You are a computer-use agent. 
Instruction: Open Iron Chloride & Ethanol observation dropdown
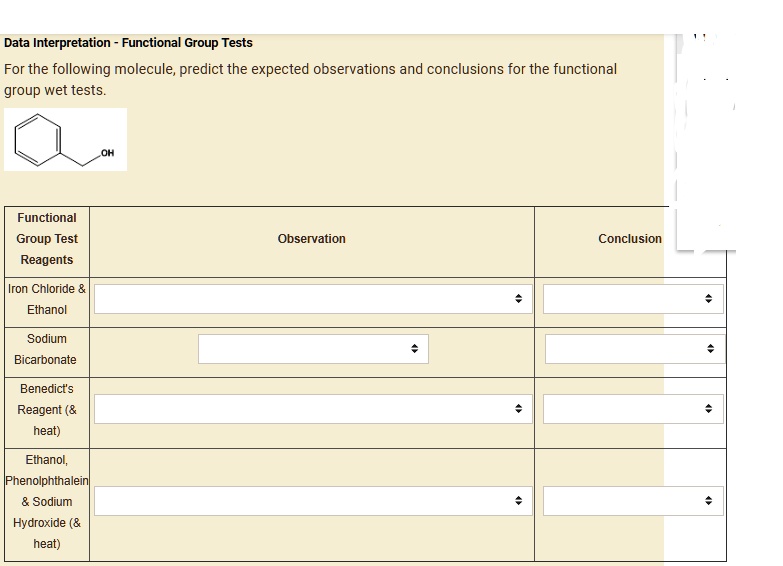311,299
